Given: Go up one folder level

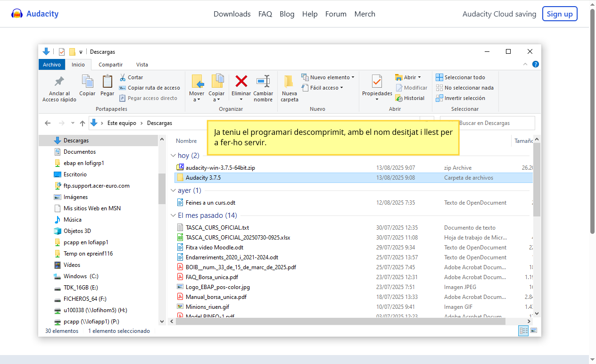Looking at the screenshot, I should coord(83,123).
